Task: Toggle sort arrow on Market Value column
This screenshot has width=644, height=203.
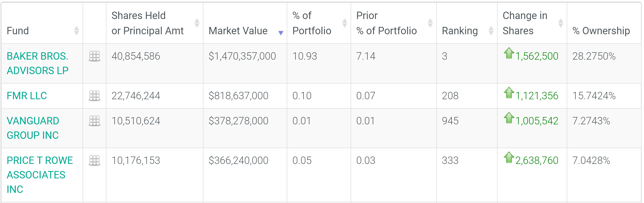Action: pos(280,32)
